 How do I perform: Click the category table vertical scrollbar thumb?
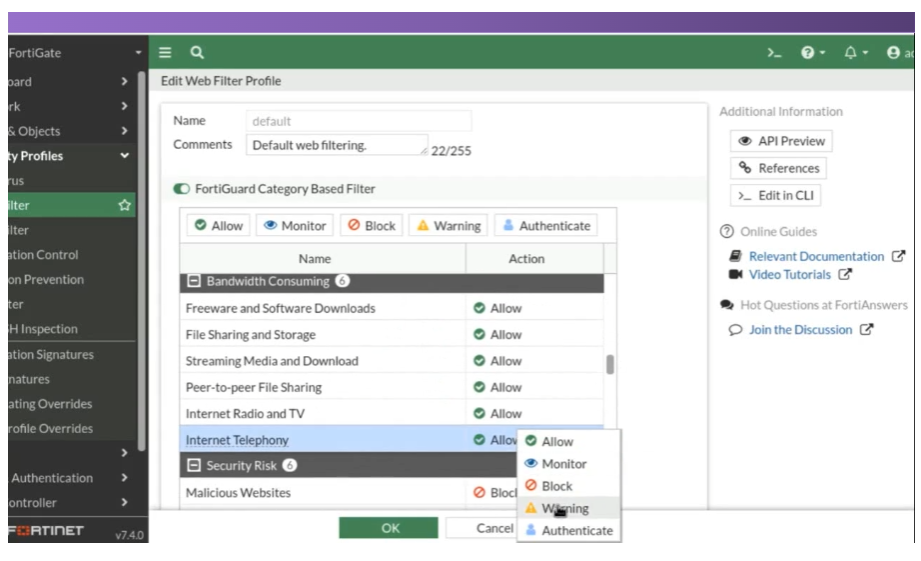(610, 364)
